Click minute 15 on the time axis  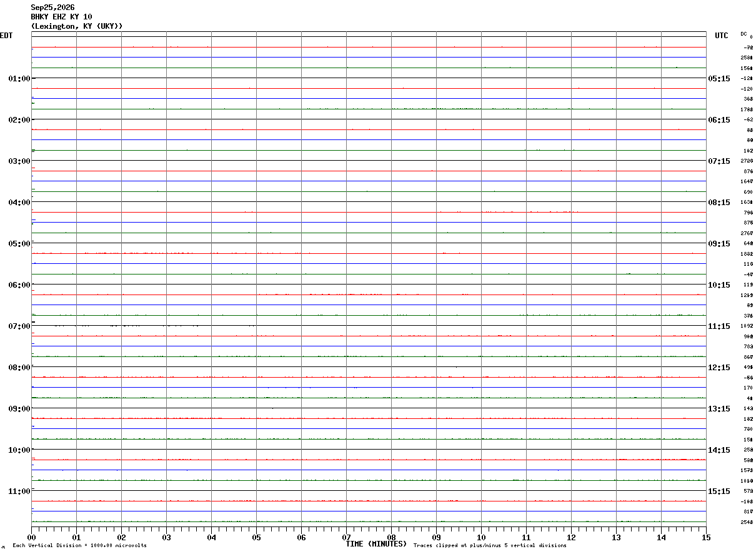coord(705,537)
